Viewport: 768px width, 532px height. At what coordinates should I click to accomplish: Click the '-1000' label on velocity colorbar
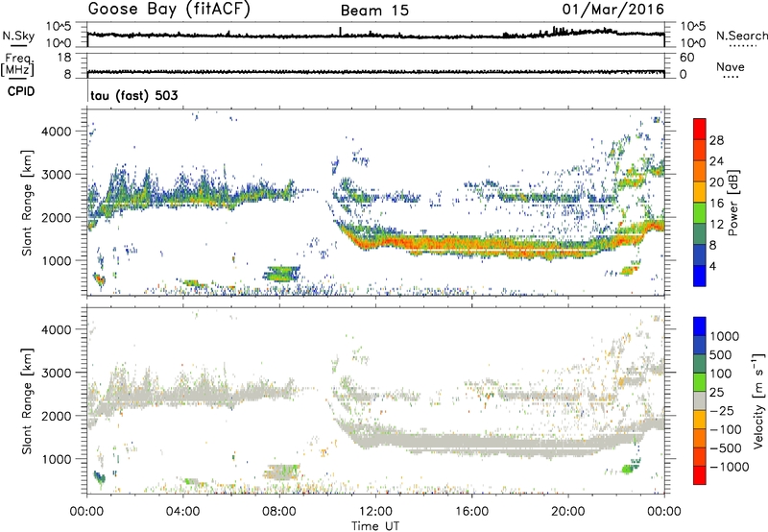click(729, 467)
